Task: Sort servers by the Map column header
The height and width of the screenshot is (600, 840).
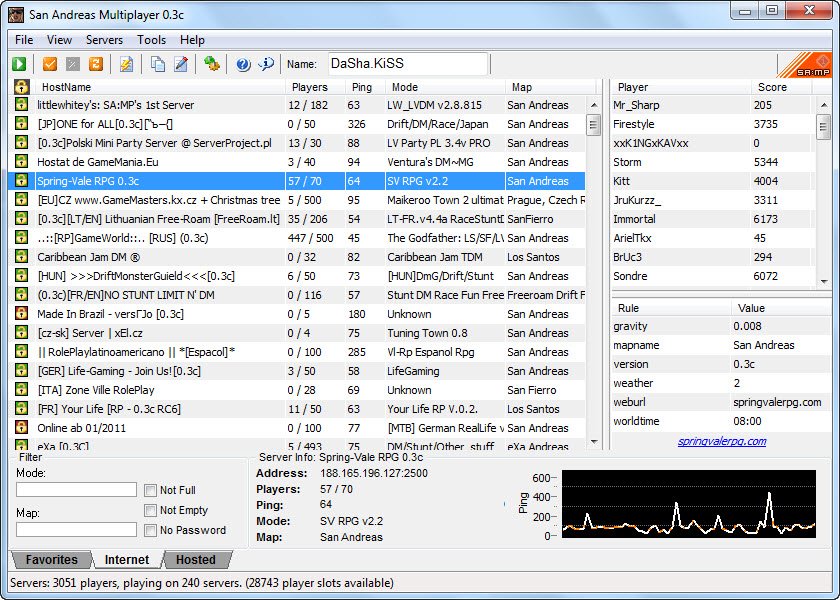Action: pos(550,87)
